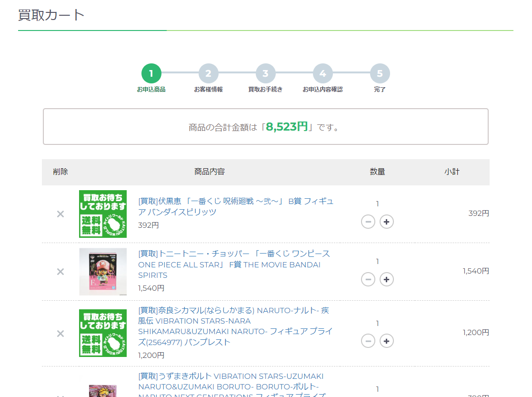Open the トニートニー・チョッパー product link
The height and width of the screenshot is (397, 532).
click(234, 264)
